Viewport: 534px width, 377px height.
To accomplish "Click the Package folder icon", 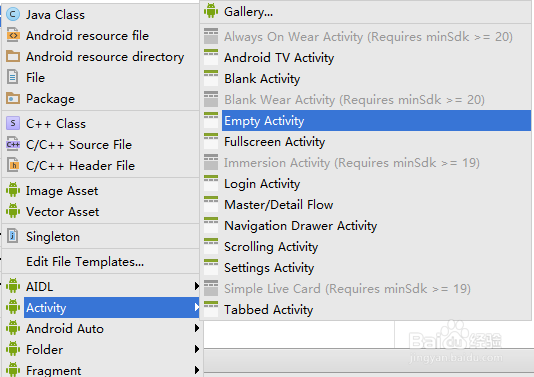I will pos(13,98).
